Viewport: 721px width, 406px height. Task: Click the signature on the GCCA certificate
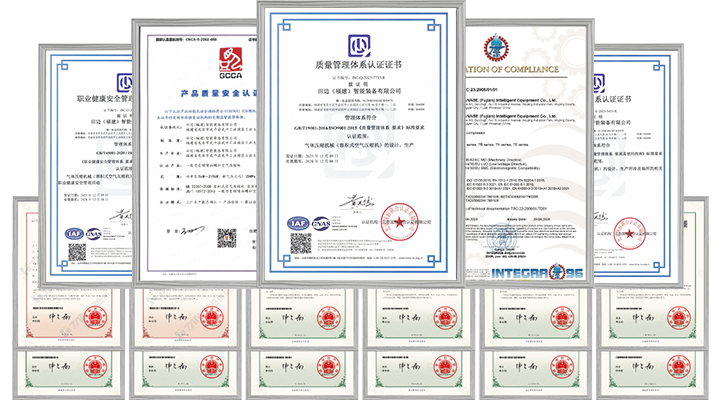click(x=192, y=230)
